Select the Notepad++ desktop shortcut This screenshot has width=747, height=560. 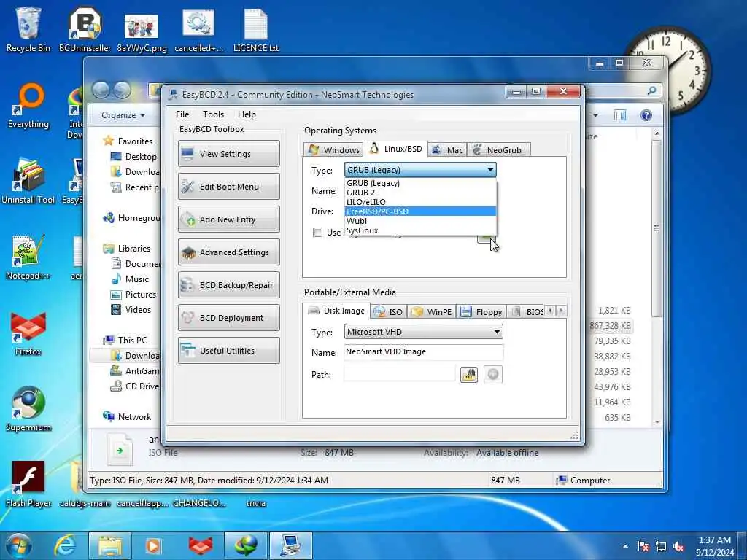pyautogui.click(x=28, y=257)
